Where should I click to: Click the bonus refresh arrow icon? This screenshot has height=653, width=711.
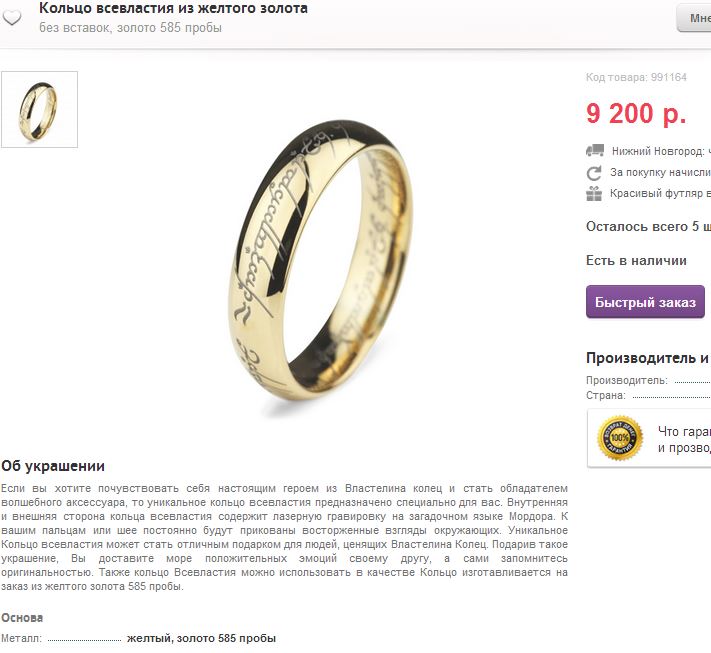click(x=594, y=173)
